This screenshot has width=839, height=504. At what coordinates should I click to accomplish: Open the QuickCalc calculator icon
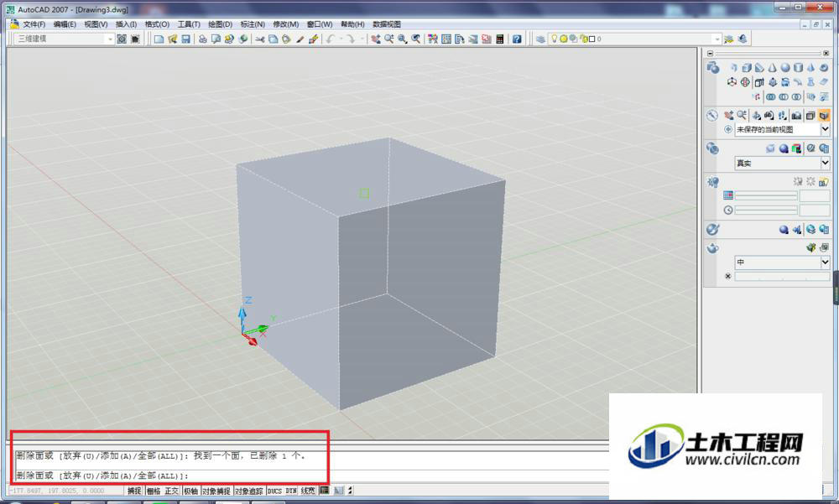(x=500, y=39)
